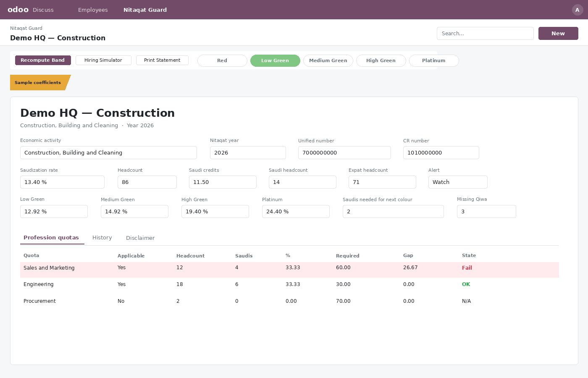Image resolution: width=588 pixels, height=378 pixels.
Task: Sort by the % column header
Action: point(288,255)
